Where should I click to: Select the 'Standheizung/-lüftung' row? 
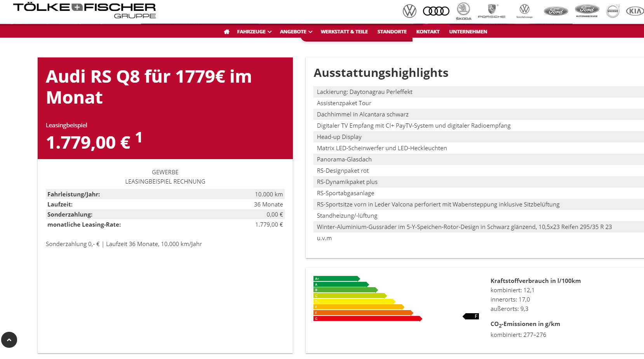(x=479, y=215)
